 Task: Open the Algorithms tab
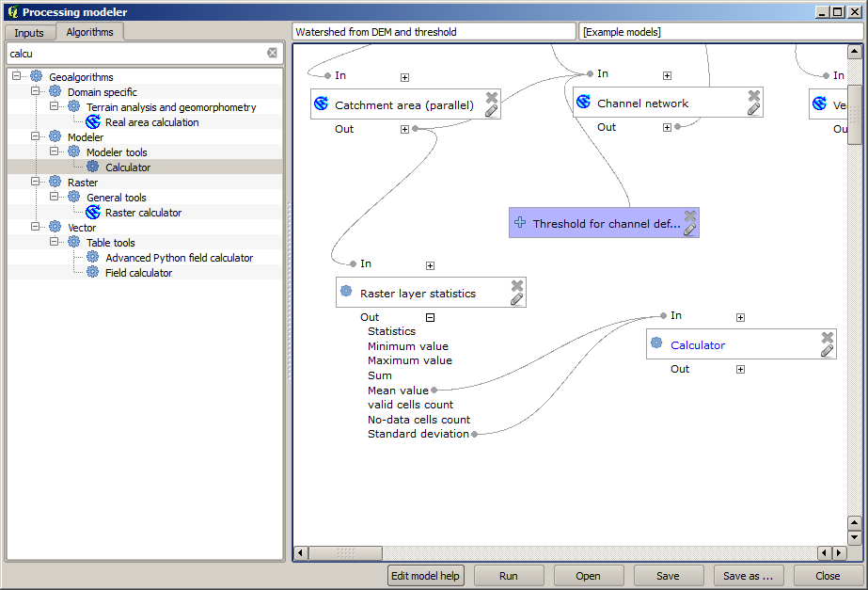pyautogui.click(x=90, y=31)
